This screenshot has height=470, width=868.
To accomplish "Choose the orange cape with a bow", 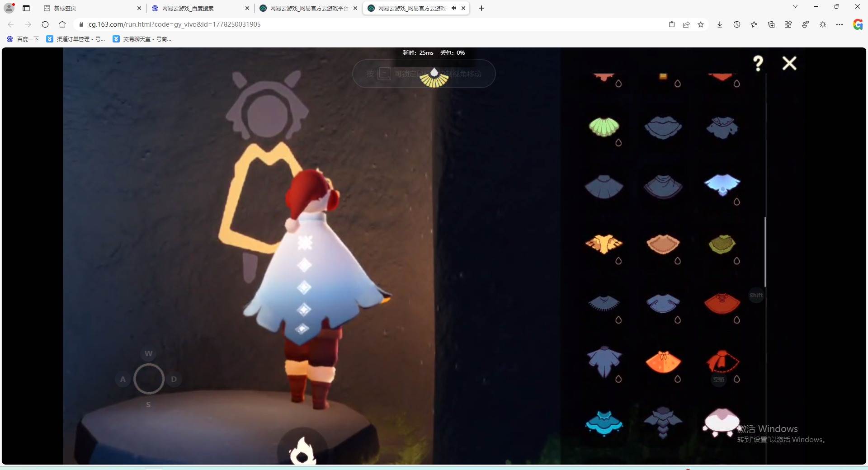I will pyautogui.click(x=663, y=362).
